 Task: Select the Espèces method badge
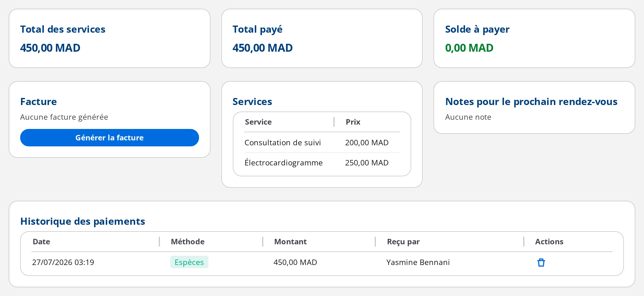coord(189,262)
